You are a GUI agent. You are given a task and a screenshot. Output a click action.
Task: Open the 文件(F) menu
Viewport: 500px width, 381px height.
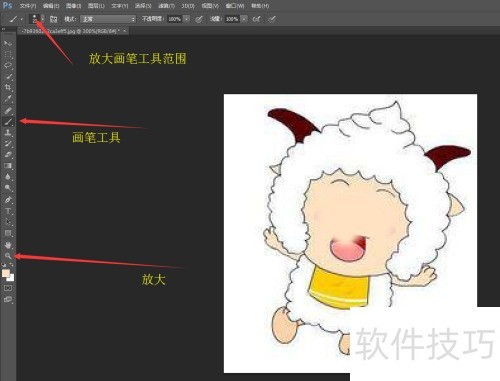tap(28, 6)
